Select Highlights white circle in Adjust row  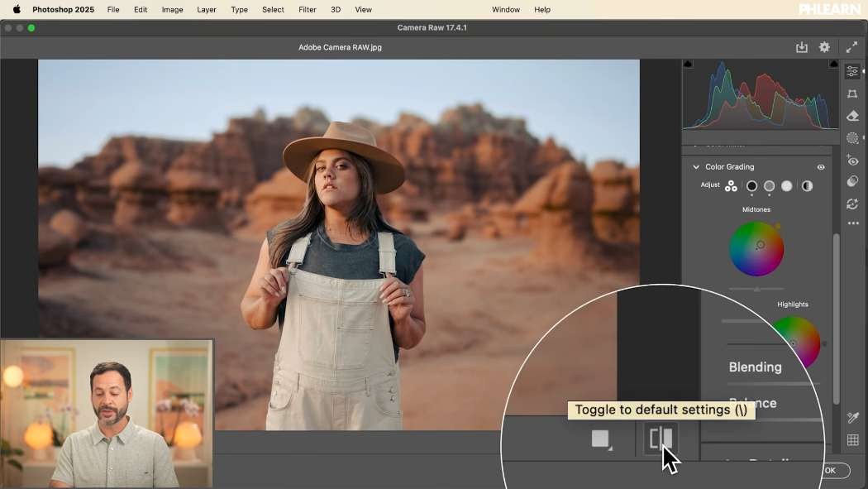(787, 186)
